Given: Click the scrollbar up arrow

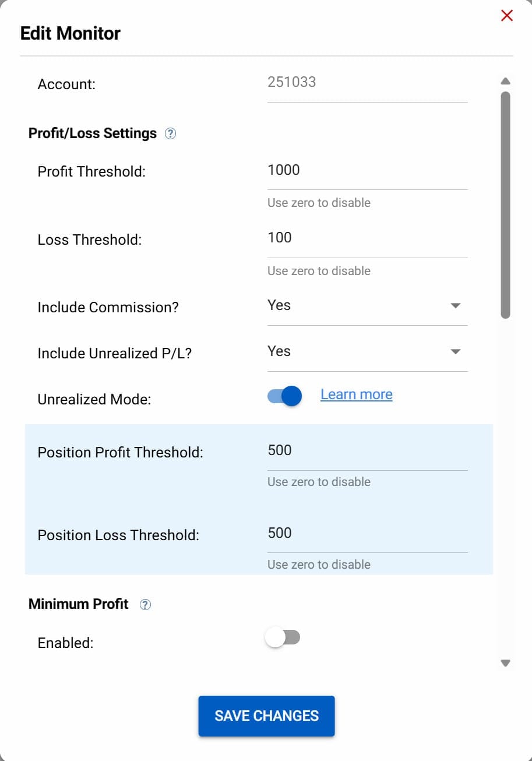Looking at the screenshot, I should [505, 80].
